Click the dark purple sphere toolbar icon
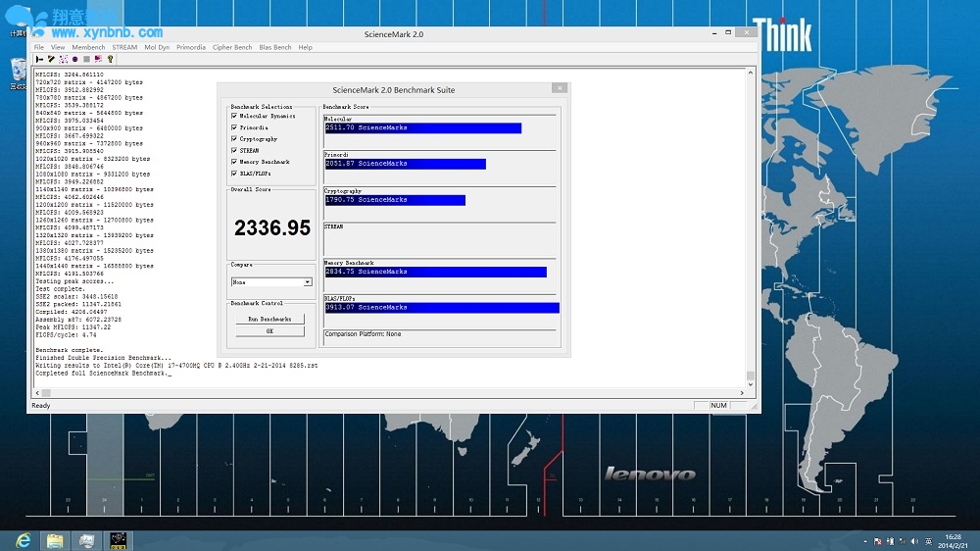This screenshot has height=551, width=980. (x=75, y=60)
